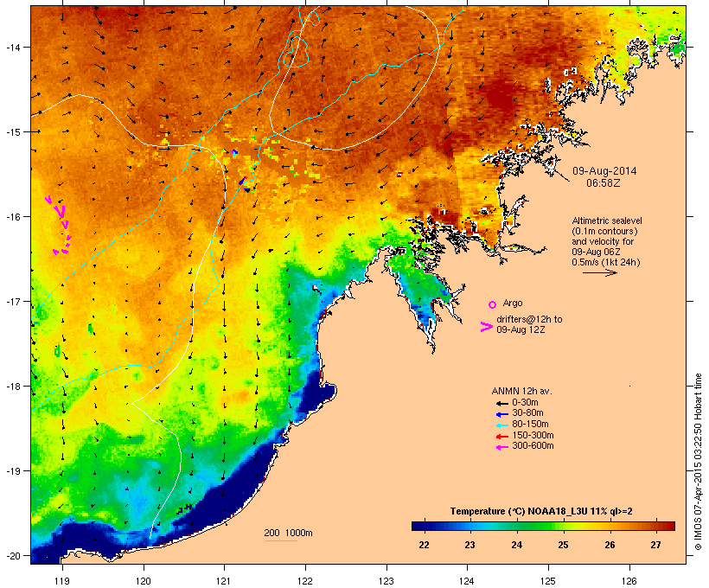Screen dimensions: 709x588
Task: Select the time label 06:58Z
Action: pyautogui.click(x=604, y=183)
